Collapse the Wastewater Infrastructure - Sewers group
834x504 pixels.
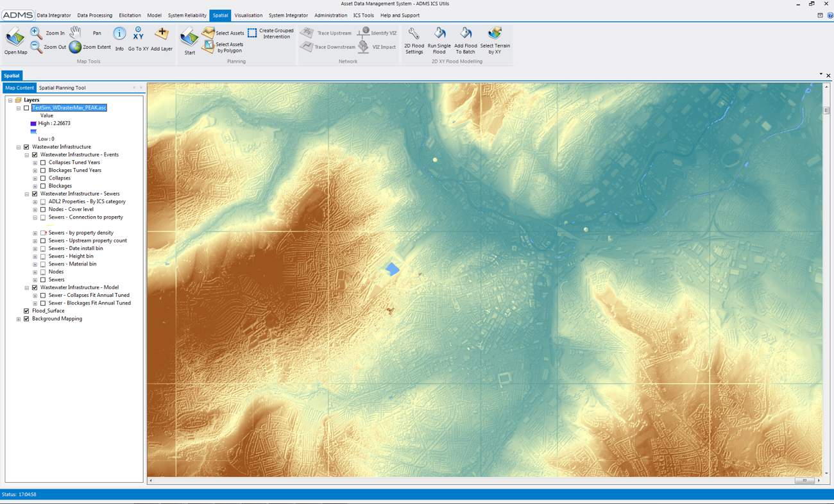[27, 194]
